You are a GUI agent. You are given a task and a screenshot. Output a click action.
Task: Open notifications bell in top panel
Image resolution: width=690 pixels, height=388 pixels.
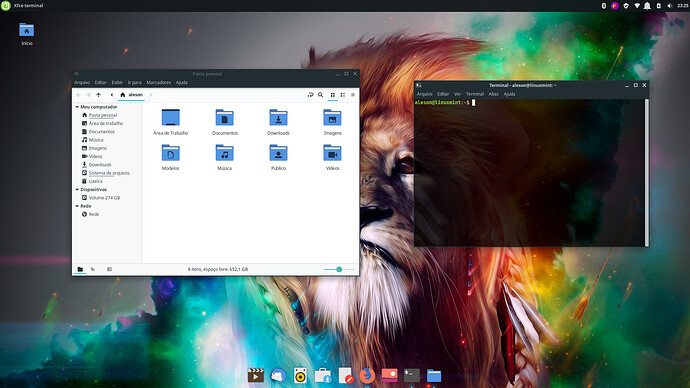[x=647, y=6]
